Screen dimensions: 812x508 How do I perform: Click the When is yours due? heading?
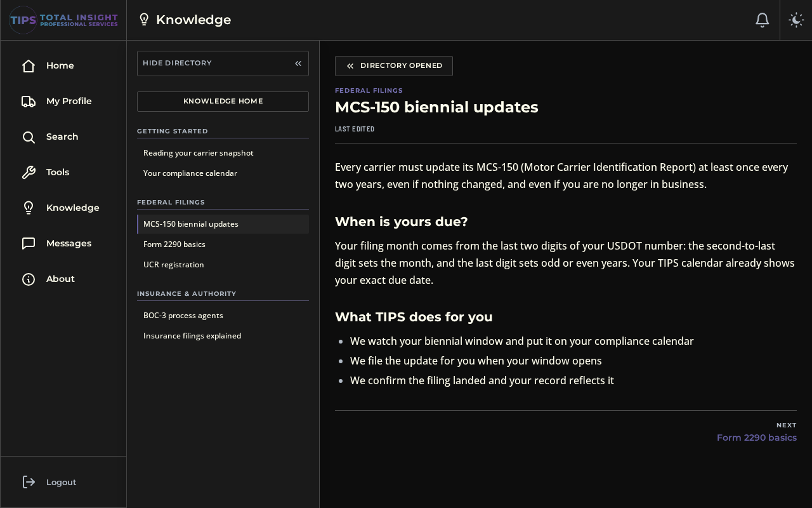[x=401, y=222]
